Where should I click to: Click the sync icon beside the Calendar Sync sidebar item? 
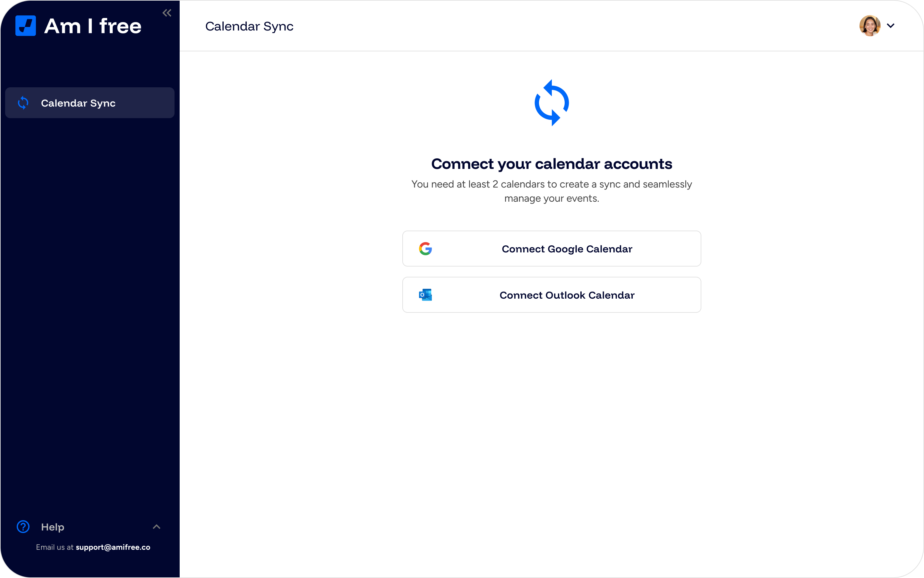click(23, 103)
